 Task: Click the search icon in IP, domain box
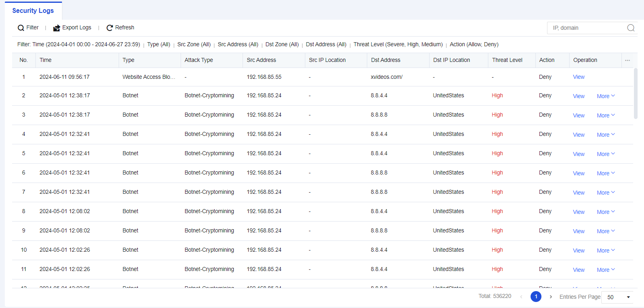tap(631, 28)
